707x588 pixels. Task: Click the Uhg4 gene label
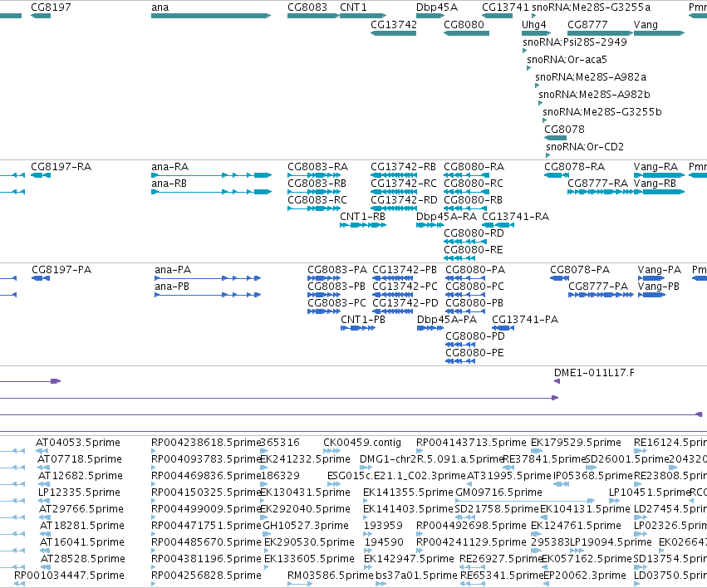coord(534,25)
